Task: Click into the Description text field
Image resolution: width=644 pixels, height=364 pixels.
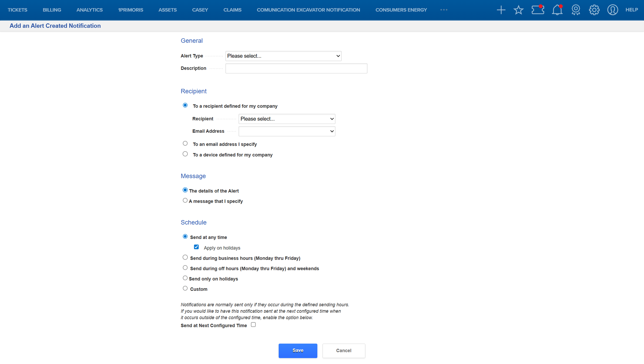Action: pyautogui.click(x=296, y=68)
